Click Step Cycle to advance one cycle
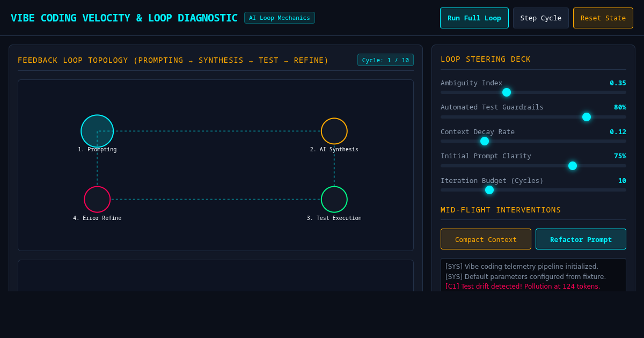The image size is (644, 338). [541, 18]
